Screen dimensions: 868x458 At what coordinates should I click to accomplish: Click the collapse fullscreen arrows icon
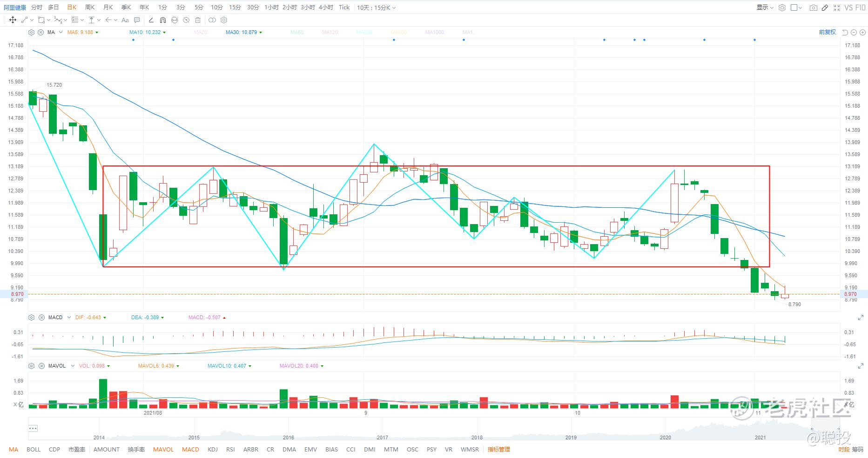pyautogui.click(x=837, y=7)
